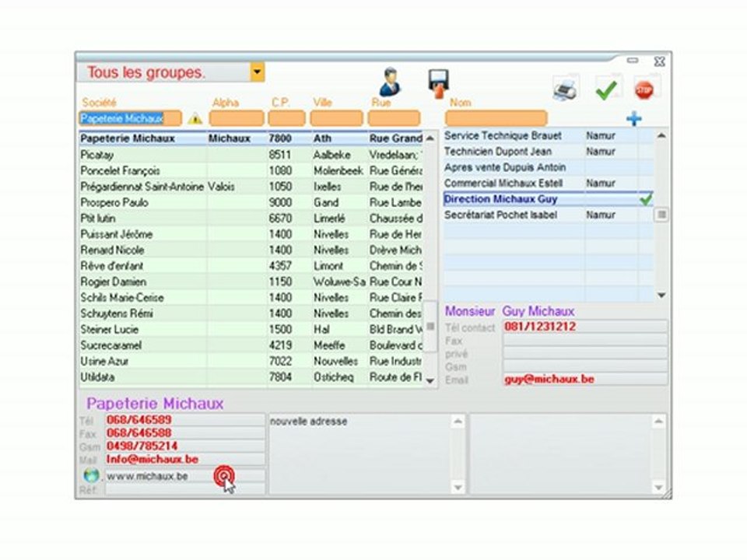Click scroll-up arrow of nouvelle adresse box
Viewport: 747px width, 560px height.
tap(458, 422)
